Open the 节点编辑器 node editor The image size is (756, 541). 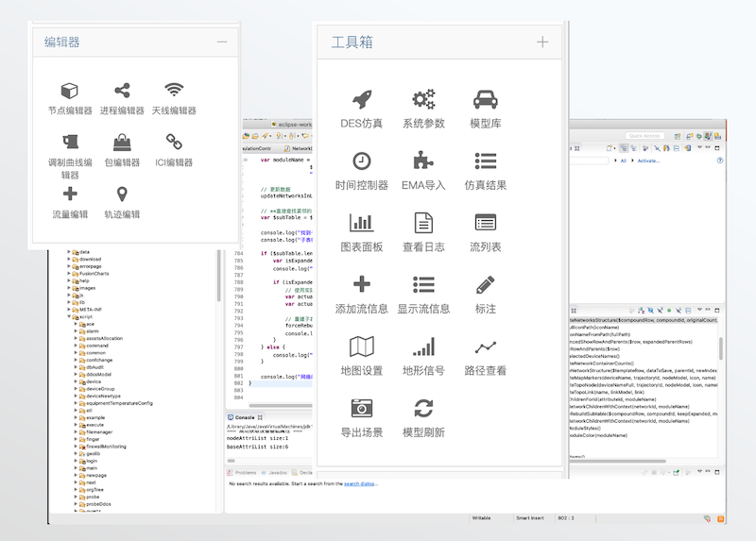coord(69,98)
